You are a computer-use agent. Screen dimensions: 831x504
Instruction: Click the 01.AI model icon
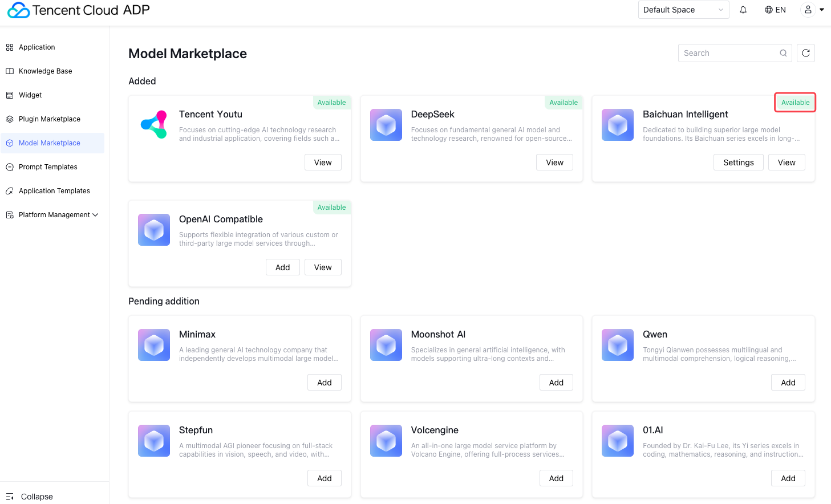pyautogui.click(x=618, y=441)
